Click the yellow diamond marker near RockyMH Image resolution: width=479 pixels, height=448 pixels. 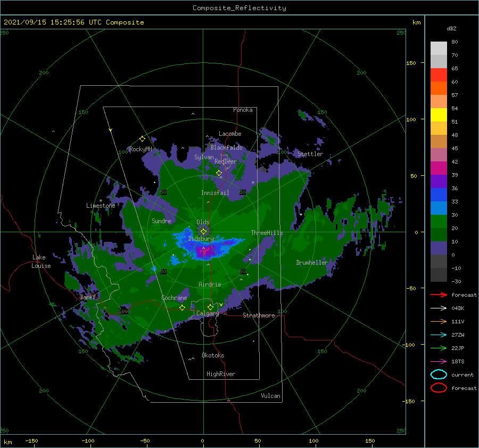142,139
